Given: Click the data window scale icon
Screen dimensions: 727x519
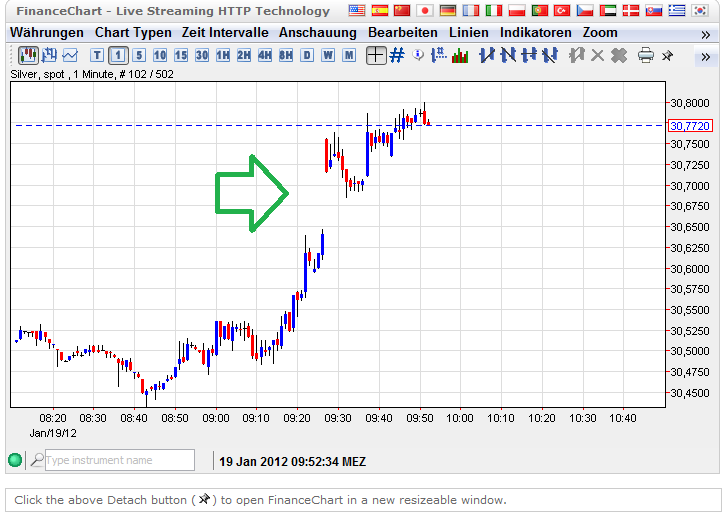Looking at the screenshot, I should 438,55.
